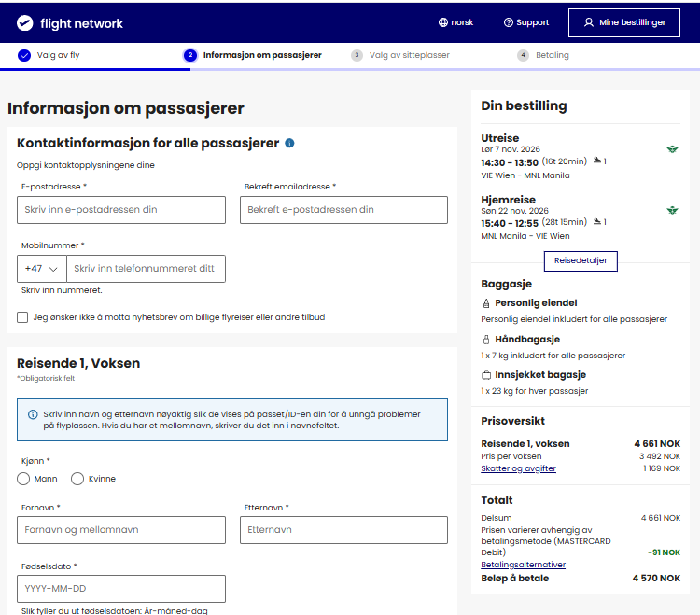Click the Fødselsdato date field

(121, 589)
